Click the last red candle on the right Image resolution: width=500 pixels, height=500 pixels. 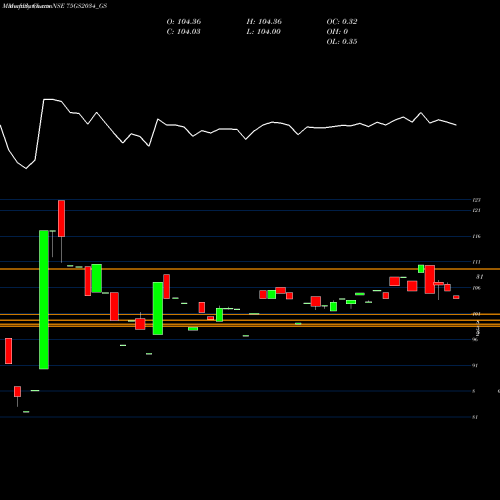click(x=456, y=297)
